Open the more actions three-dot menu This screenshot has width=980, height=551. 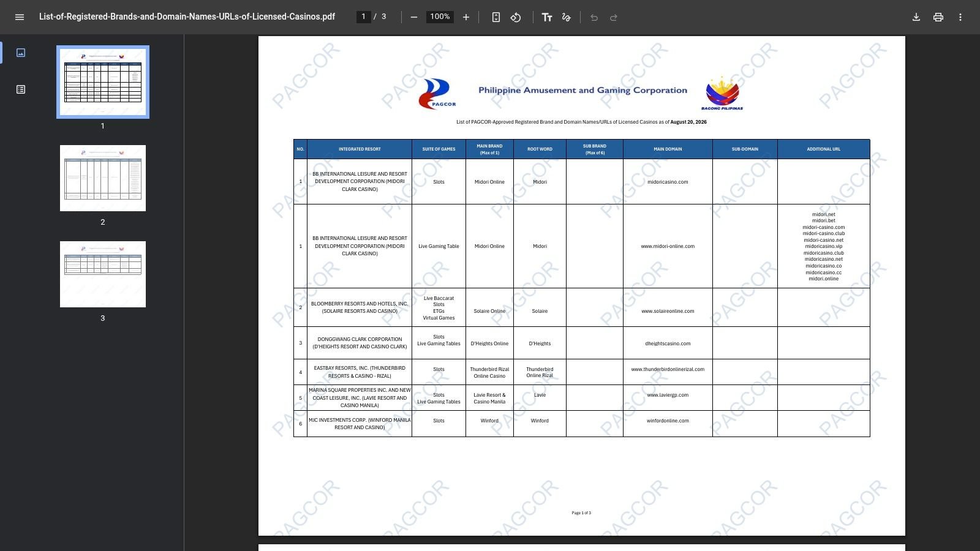point(960,17)
